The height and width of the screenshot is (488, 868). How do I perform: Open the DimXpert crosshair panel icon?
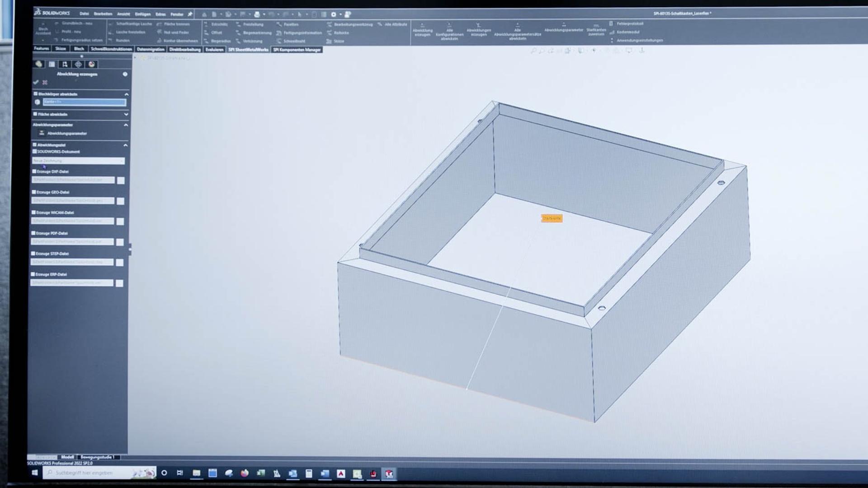tap(78, 64)
